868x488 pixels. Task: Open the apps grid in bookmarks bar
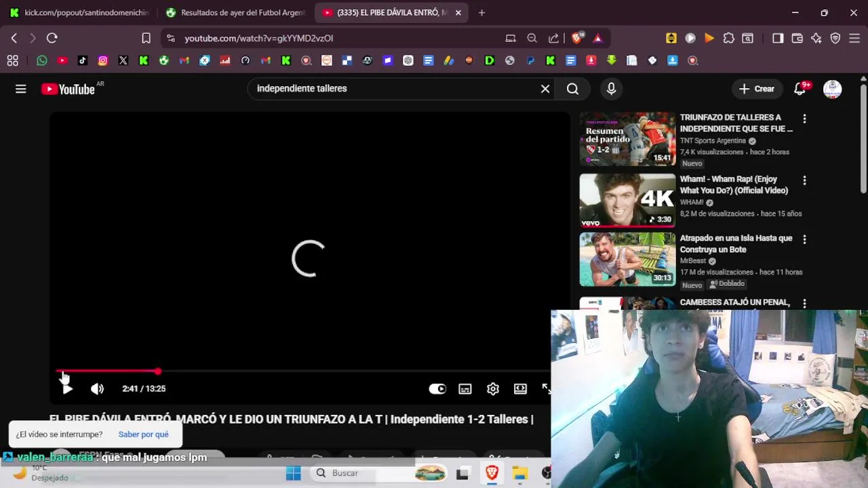click(x=13, y=61)
